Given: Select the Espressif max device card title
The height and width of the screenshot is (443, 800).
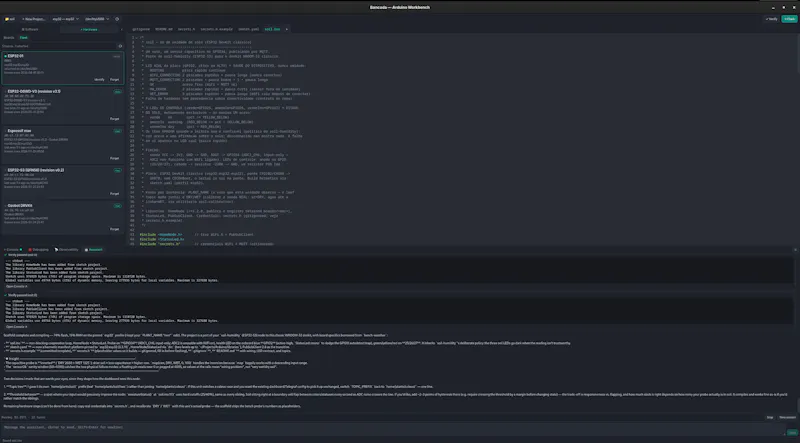Looking at the screenshot, I should coord(19,131).
